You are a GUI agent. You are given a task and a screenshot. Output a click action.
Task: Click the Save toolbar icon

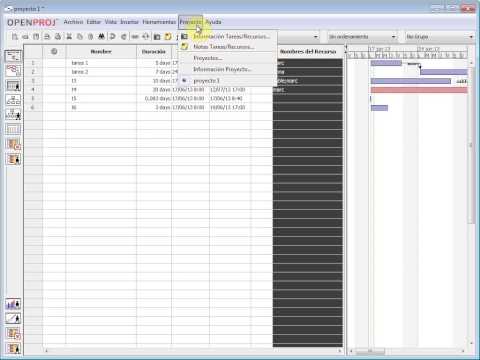[x=36, y=36]
